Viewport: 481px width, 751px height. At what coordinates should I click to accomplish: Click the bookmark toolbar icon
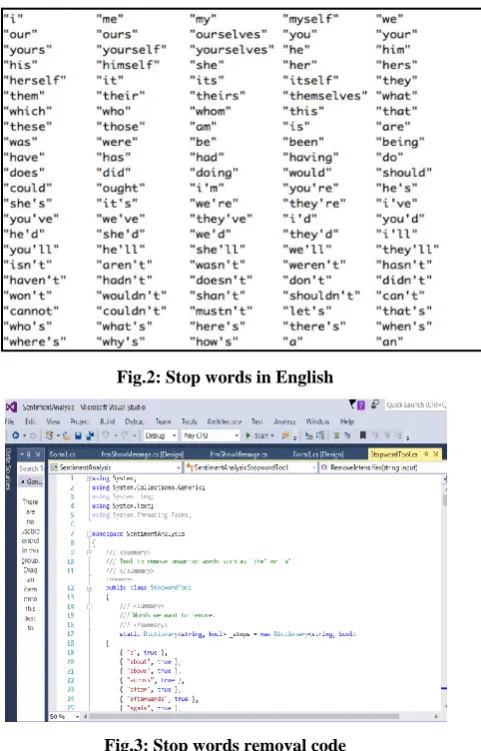click(x=363, y=435)
